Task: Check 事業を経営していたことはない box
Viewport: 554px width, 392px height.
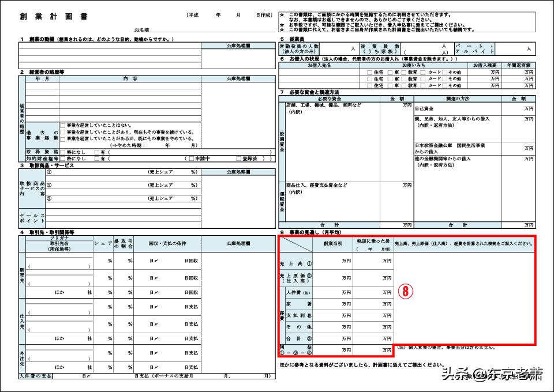Action: click(x=63, y=125)
